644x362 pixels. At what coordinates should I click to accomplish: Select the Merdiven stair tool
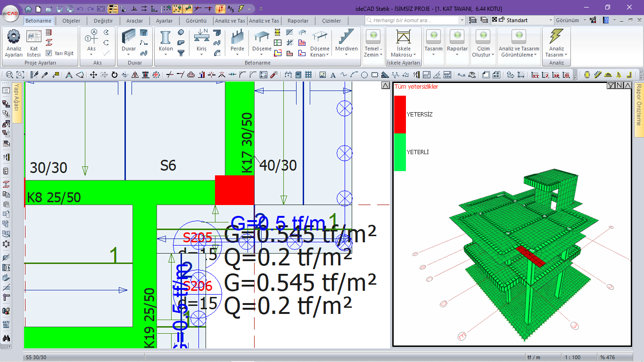[x=347, y=41]
